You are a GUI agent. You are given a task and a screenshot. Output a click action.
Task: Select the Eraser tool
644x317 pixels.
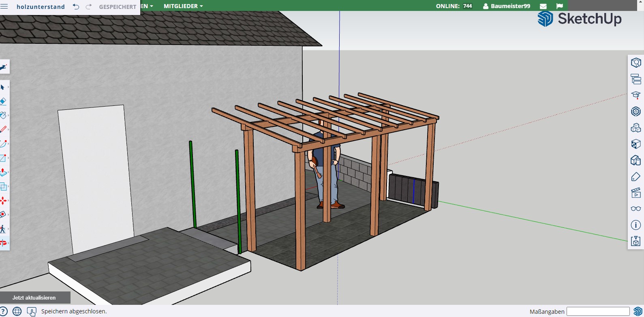[3, 101]
